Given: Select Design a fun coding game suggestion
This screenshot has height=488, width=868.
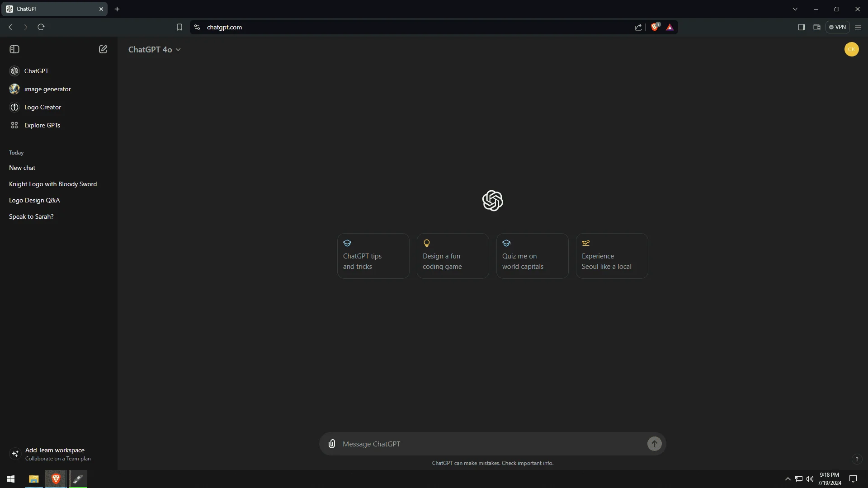Looking at the screenshot, I should click(453, 256).
